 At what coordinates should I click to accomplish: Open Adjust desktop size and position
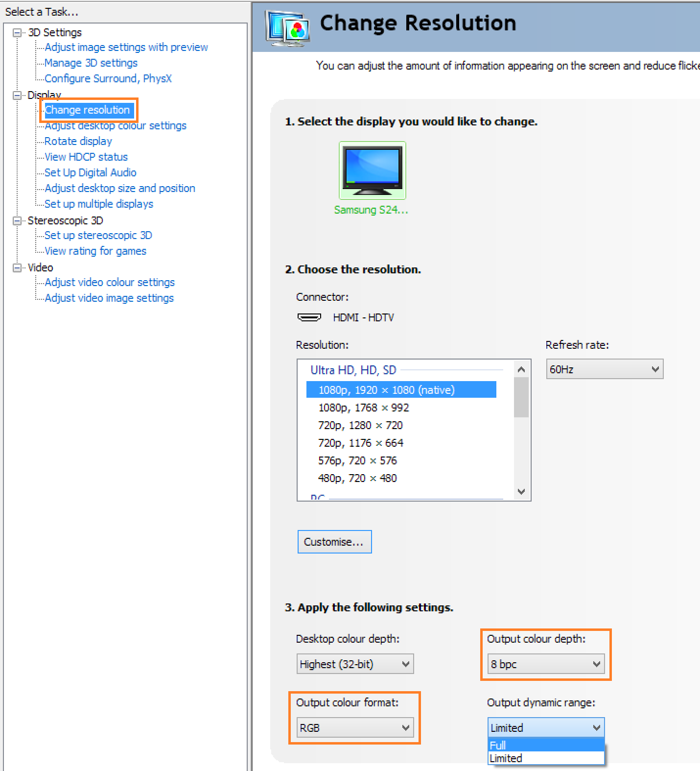[x=120, y=188]
